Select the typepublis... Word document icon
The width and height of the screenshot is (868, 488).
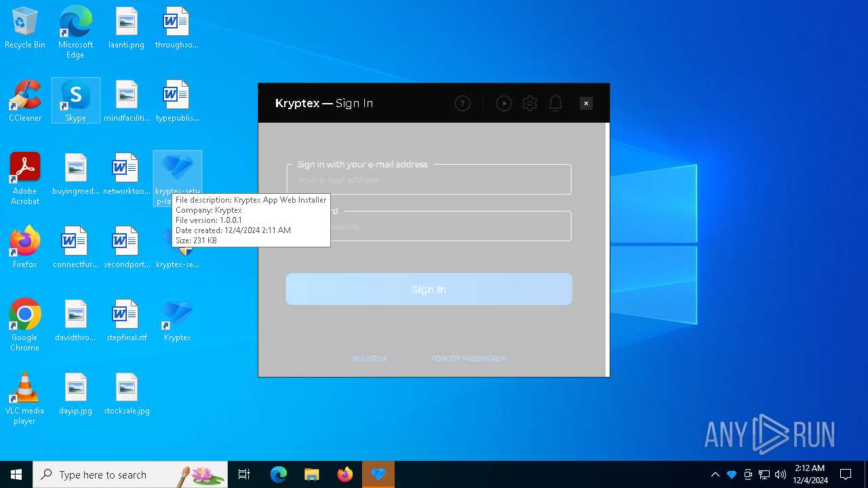click(x=176, y=101)
